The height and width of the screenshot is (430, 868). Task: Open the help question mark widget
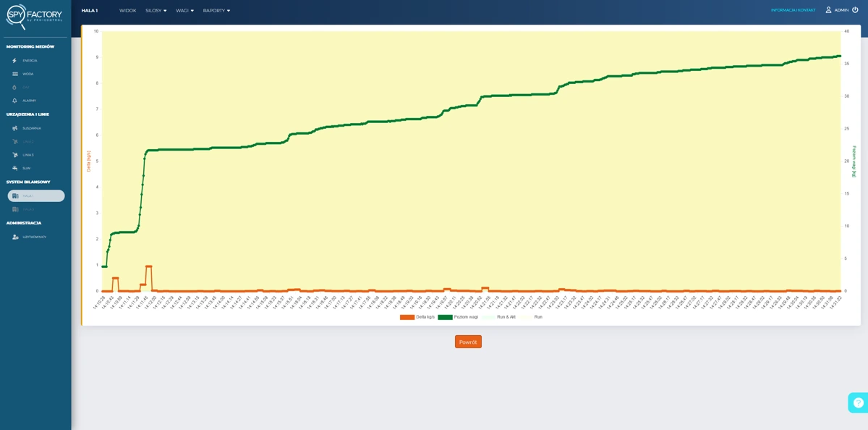tap(858, 402)
